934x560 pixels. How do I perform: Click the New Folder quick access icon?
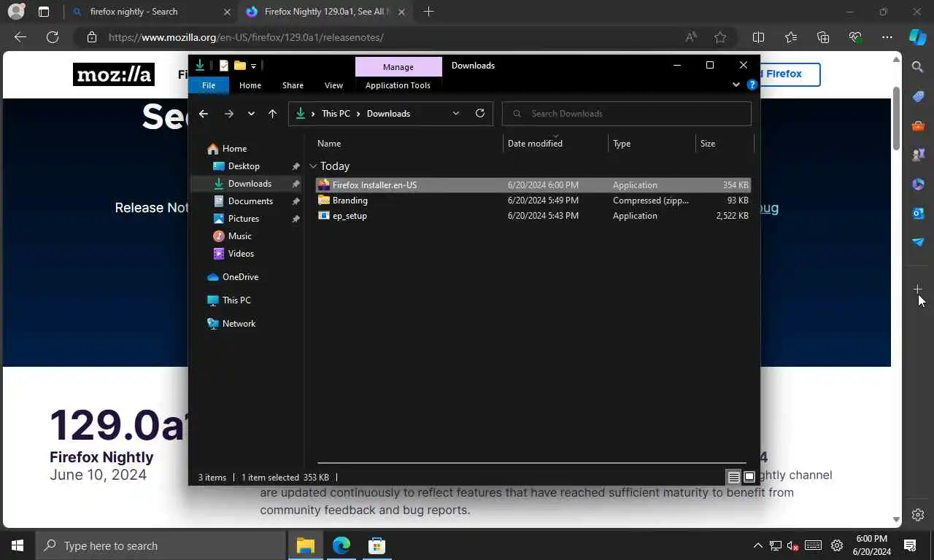239,66
